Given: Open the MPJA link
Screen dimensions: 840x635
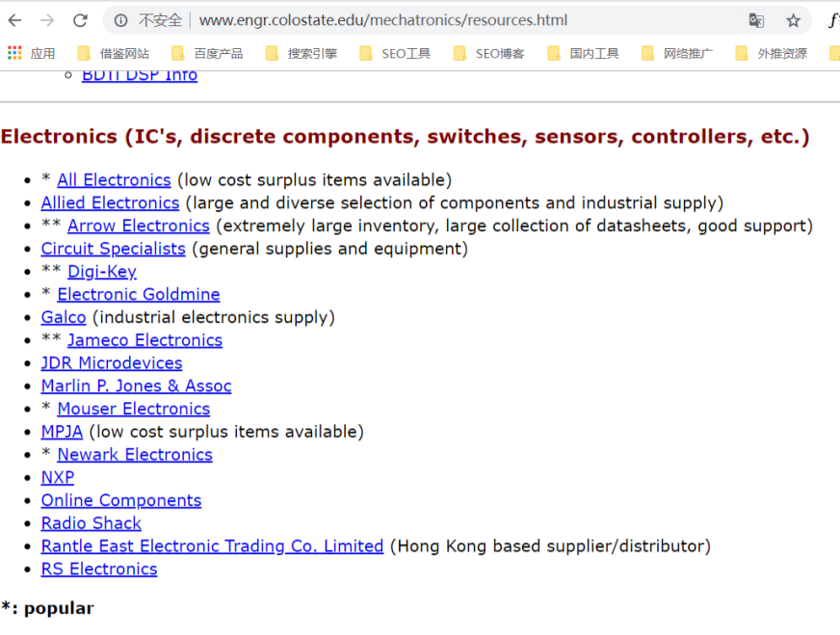Looking at the screenshot, I should tap(63, 432).
